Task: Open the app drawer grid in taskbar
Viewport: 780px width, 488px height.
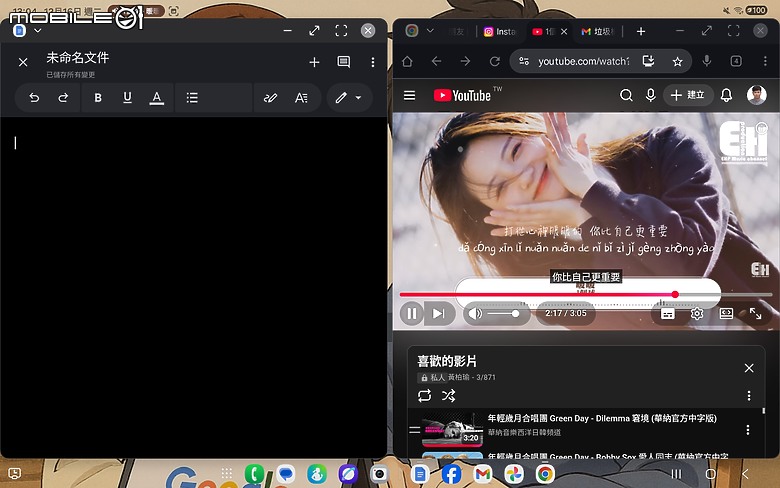Action: (227, 473)
